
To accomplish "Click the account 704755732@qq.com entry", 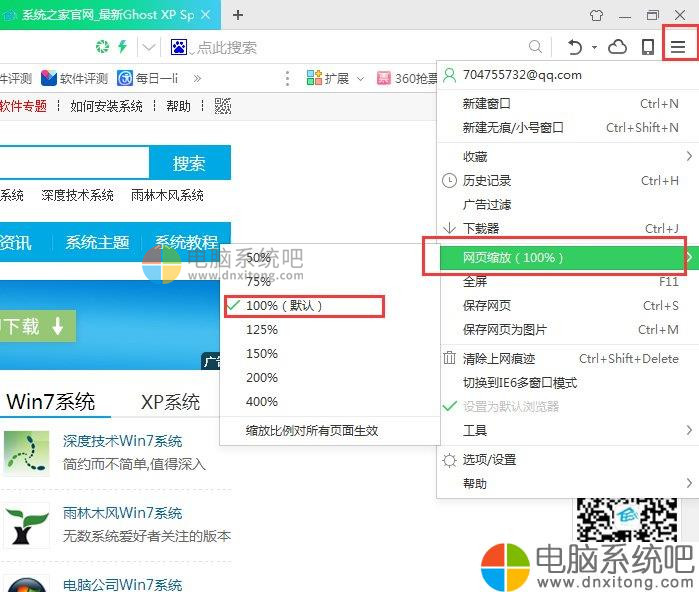I will point(567,74).
